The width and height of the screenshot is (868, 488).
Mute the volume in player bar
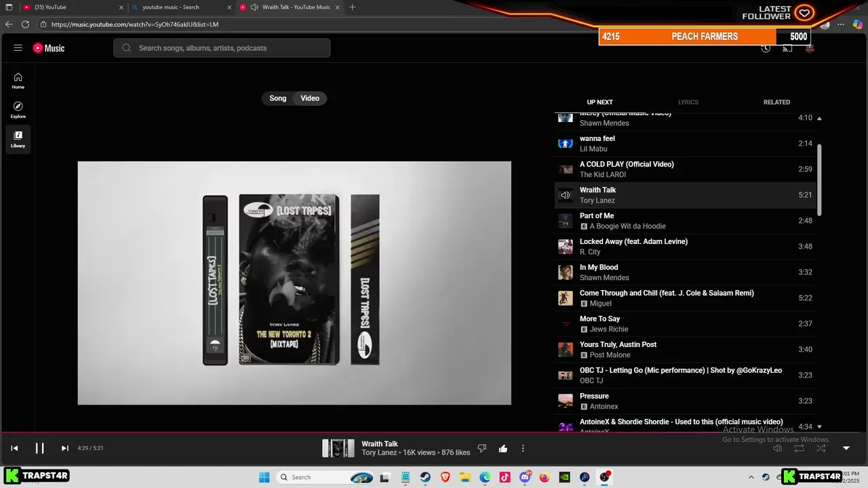pyautogui.click(x=778, y=448)
